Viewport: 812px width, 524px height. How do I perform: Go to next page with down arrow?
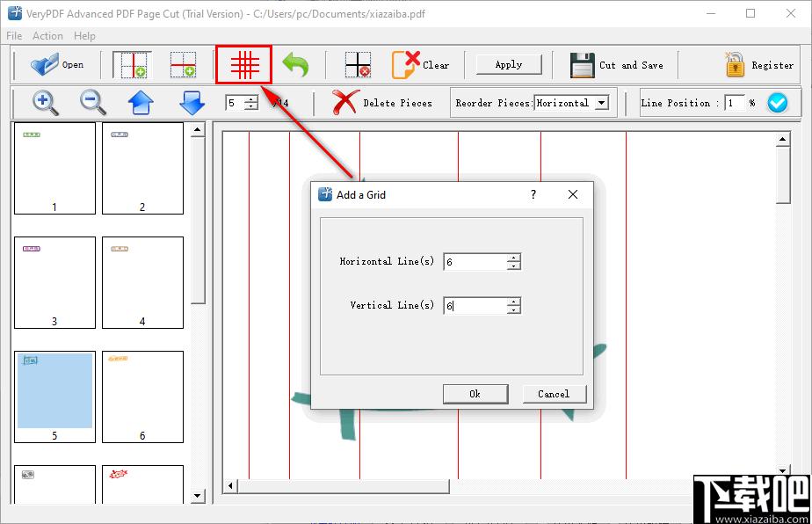(x=192, y=103)
